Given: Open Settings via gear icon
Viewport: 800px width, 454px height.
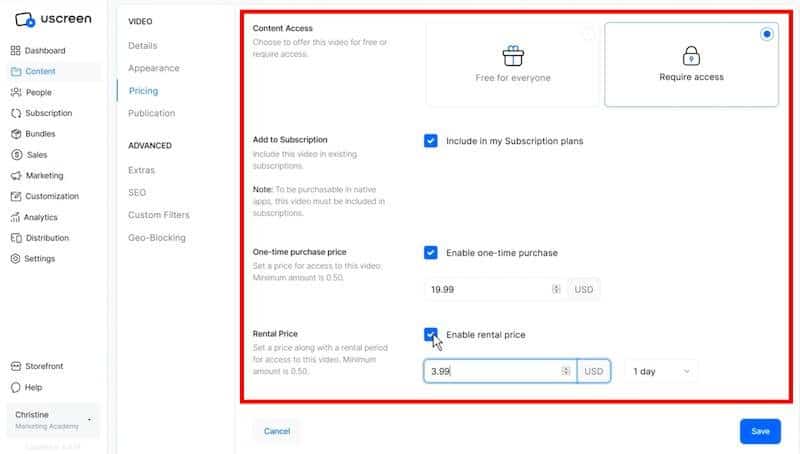Looking at the screenshot, I should pyautogui.click(x=16, y=259).
